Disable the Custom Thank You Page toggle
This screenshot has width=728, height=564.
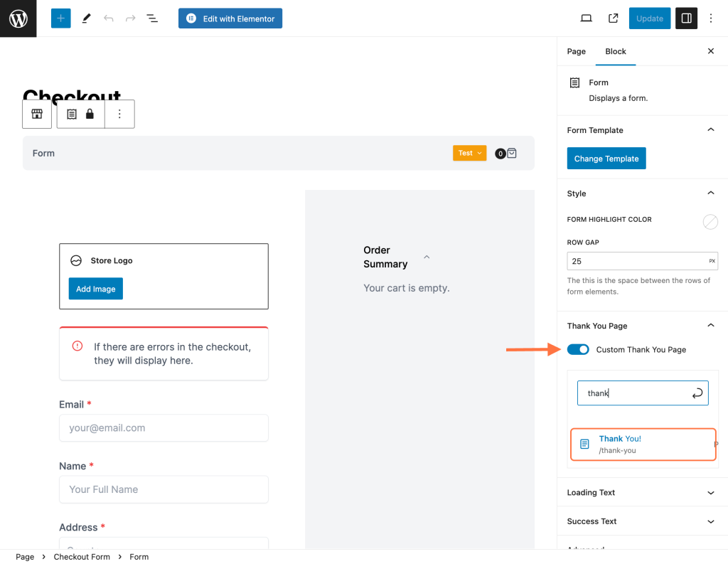tap(578, 349)
